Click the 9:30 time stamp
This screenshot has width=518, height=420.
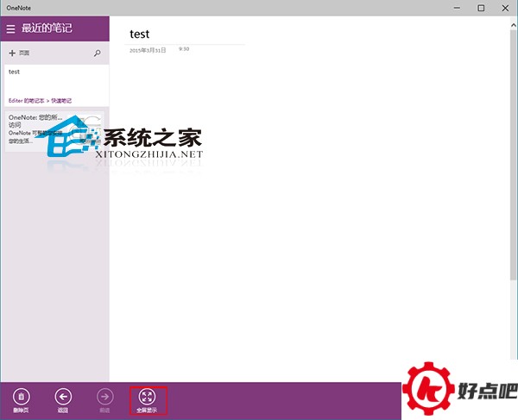coord(184,49)
